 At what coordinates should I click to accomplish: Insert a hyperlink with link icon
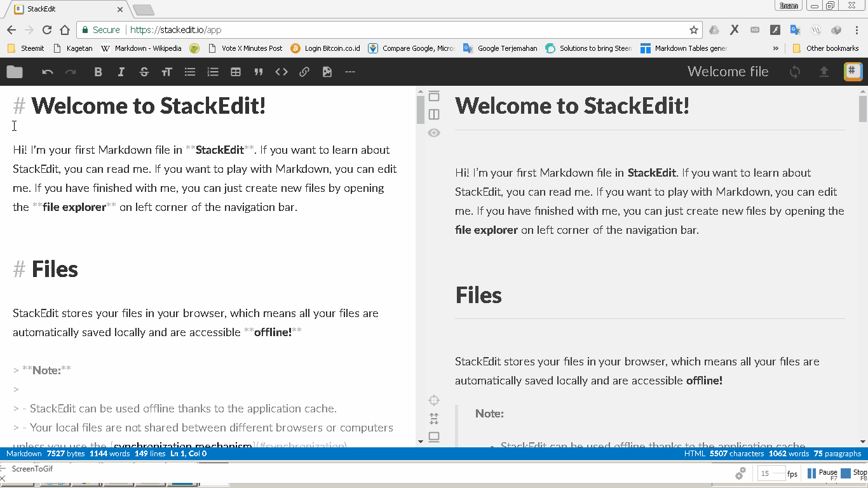tap(304, 72)
